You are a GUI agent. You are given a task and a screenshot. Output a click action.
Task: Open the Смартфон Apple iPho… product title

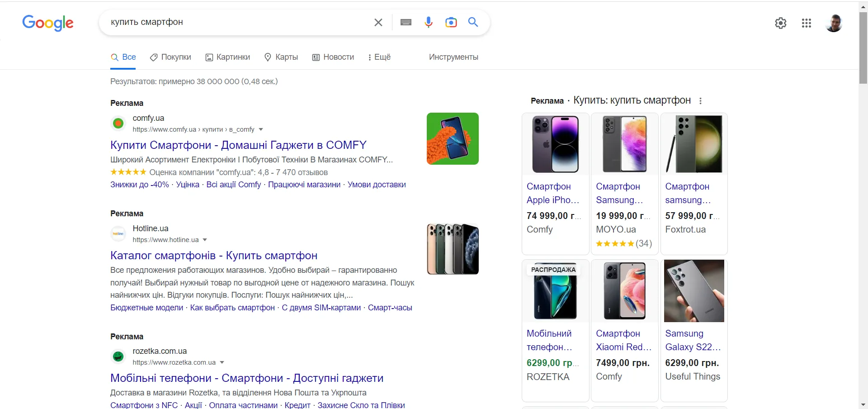553,193
